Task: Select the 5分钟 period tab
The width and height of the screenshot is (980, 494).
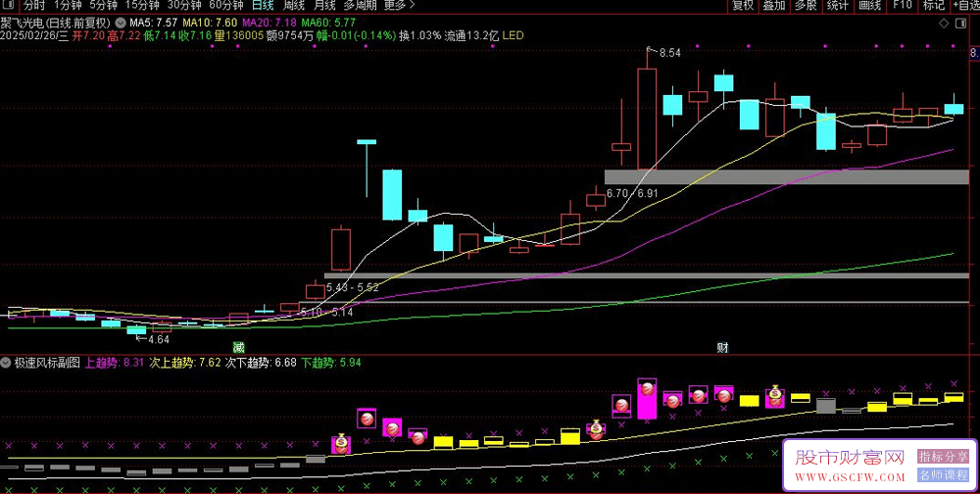Action: pyautogui.click(x=103, y=6)
